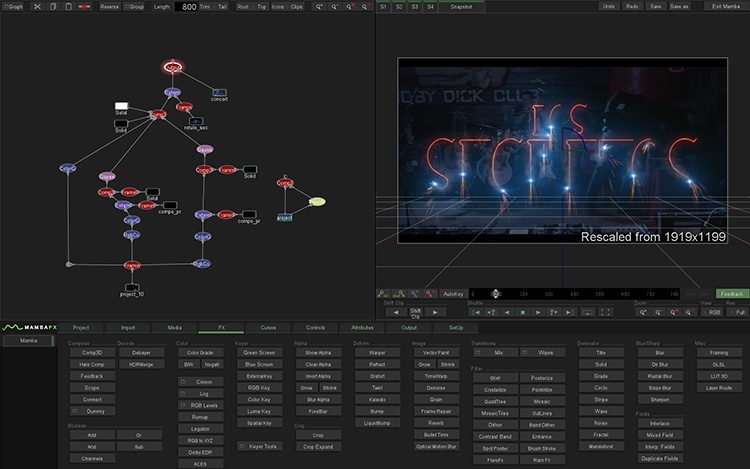Toggle the Wipes checkbox under Transitions
Viewport: 750px width, 469px height.
(525, 352)
